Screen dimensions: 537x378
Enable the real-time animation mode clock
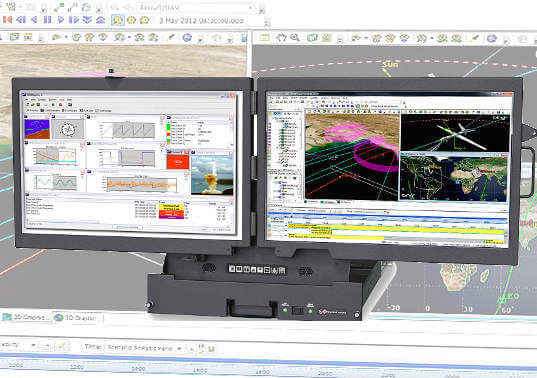click(132, 20)
